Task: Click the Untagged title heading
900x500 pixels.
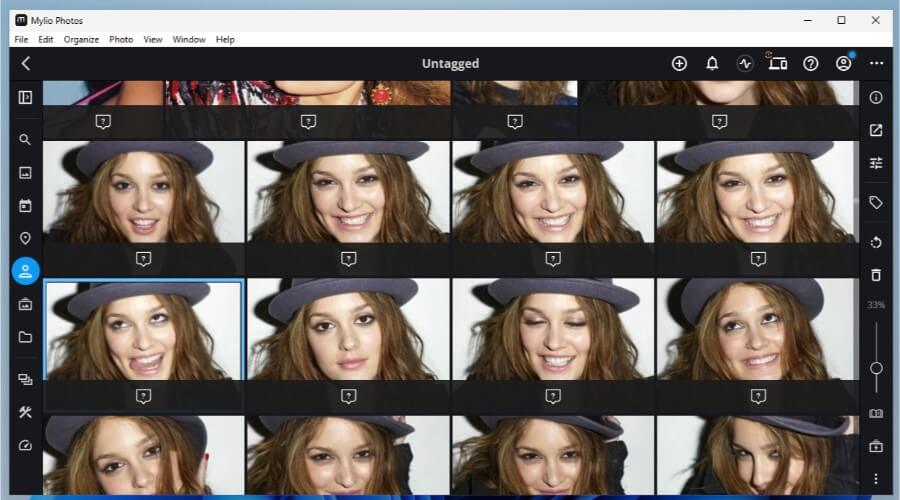Action: tap(451, 64)
